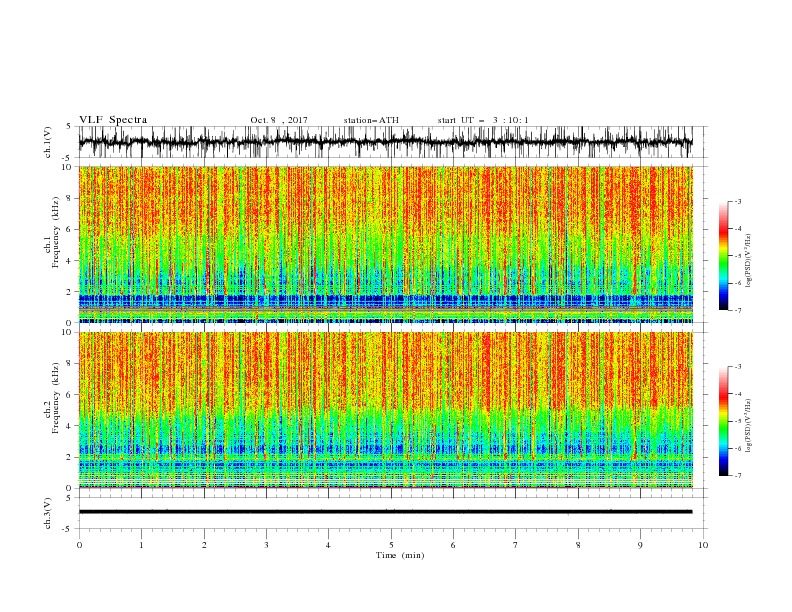Click the "ch.1(V)" waveform axis label

pos(48,142)
